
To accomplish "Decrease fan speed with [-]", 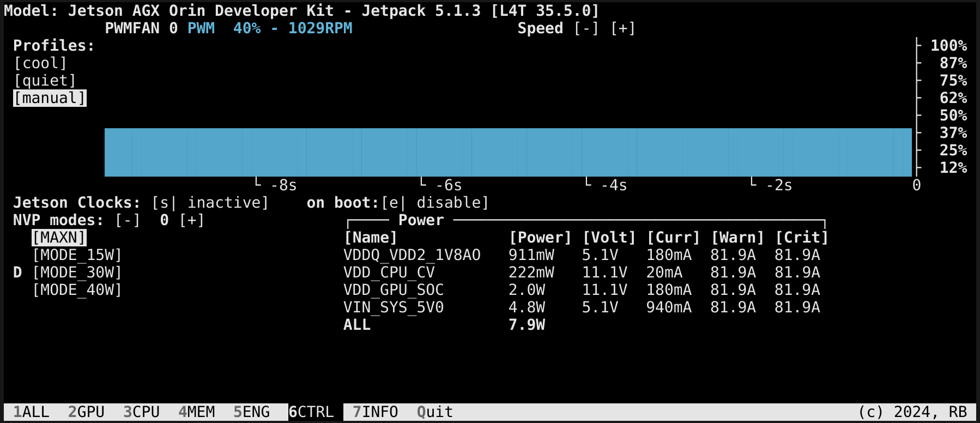I will point(586,28).
